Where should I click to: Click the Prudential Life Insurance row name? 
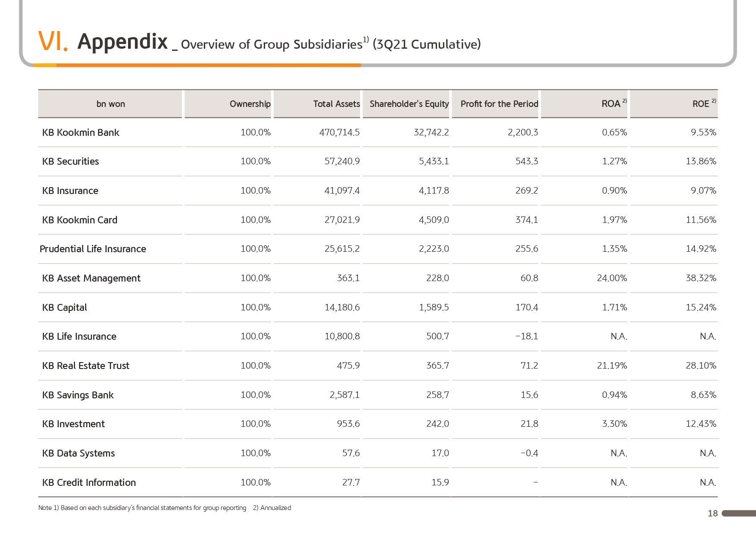click(93, 249)
